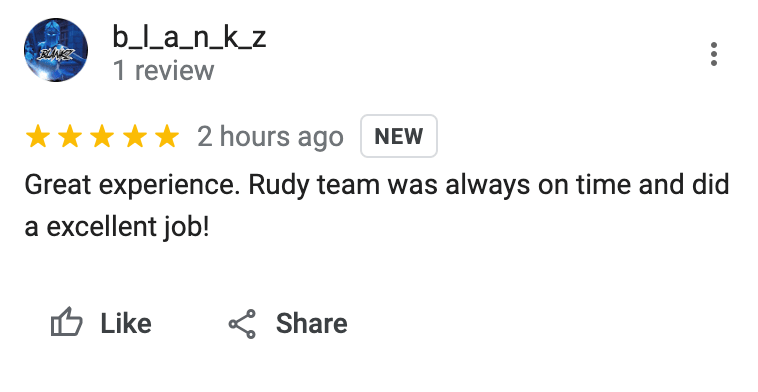758x392 pixels.
Task: Click the fourth gold rating star
Action: 135,136
